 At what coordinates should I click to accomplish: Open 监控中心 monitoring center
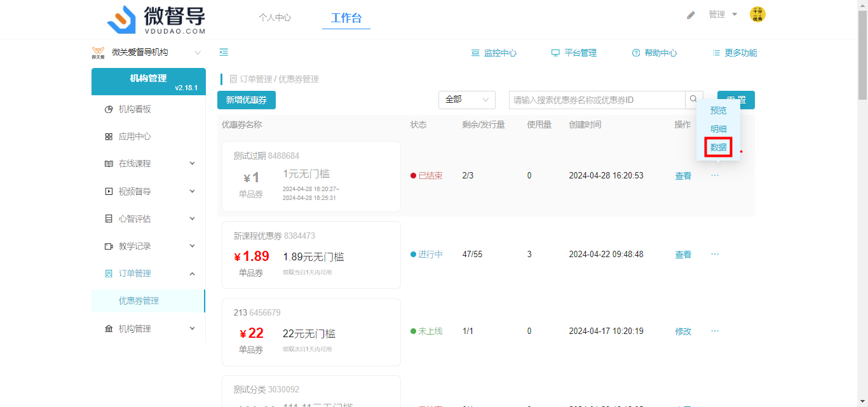[x=494, y=53]
